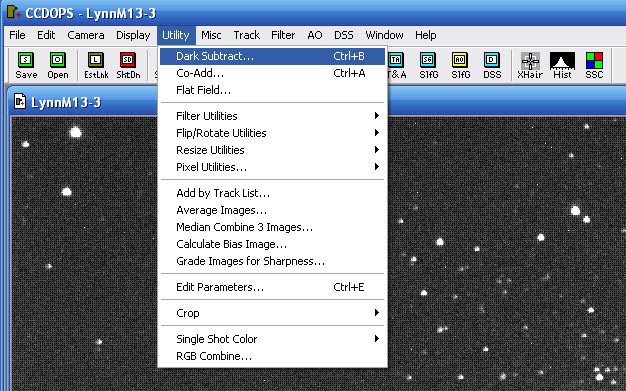Click the Save toolbar icon
This screenshot has height=391, width=626.
(26, 65)
